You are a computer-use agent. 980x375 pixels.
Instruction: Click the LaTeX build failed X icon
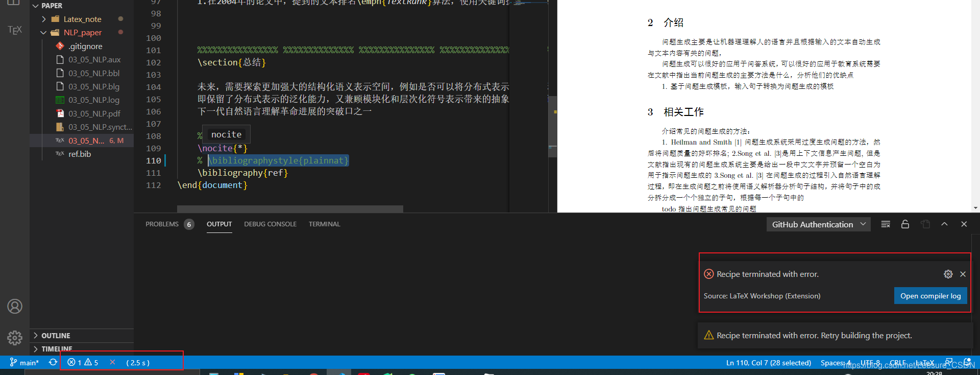pyautogui.click(x=113, y=362)
